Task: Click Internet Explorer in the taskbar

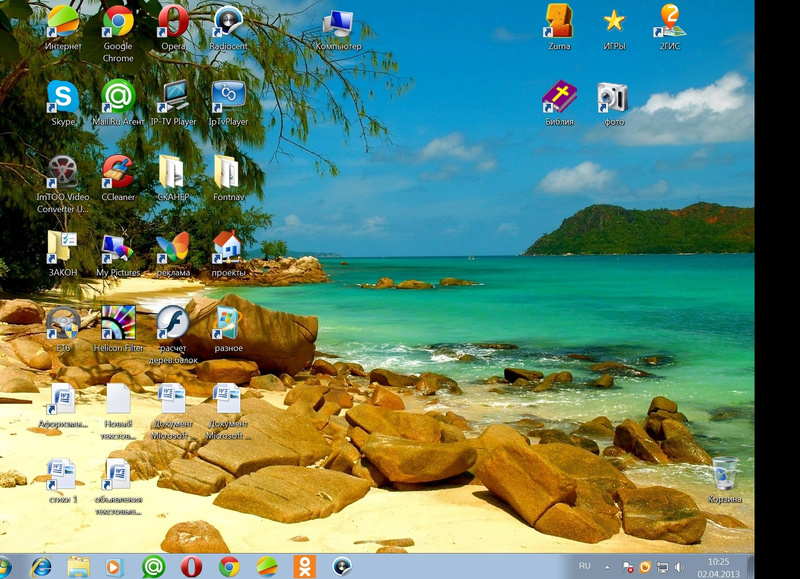Action: [x=41, y=567]
